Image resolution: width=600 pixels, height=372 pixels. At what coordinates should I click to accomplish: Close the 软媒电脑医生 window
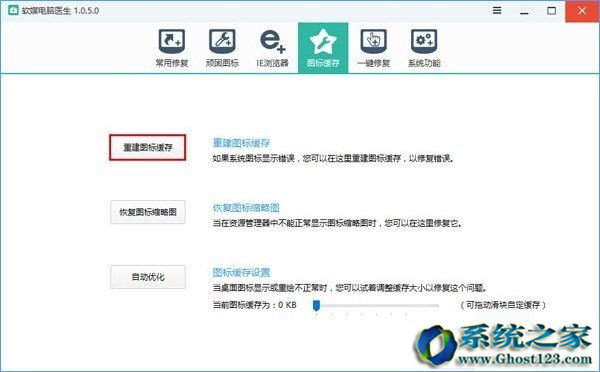(x=582, y=11)
